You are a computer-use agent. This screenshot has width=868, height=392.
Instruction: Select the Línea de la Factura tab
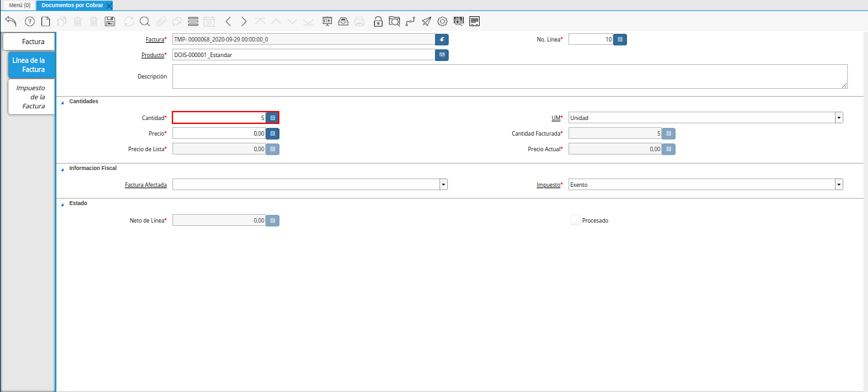pyautogui.click(x=31, y=65)
